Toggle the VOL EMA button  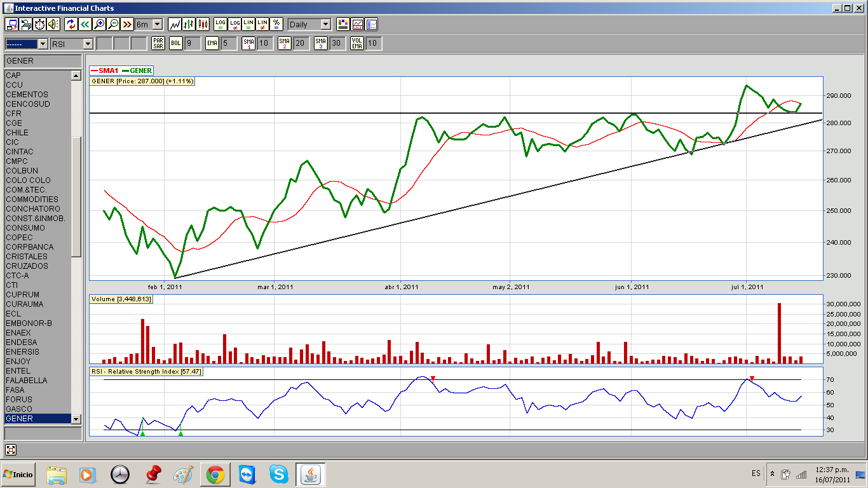pos(357,43)
